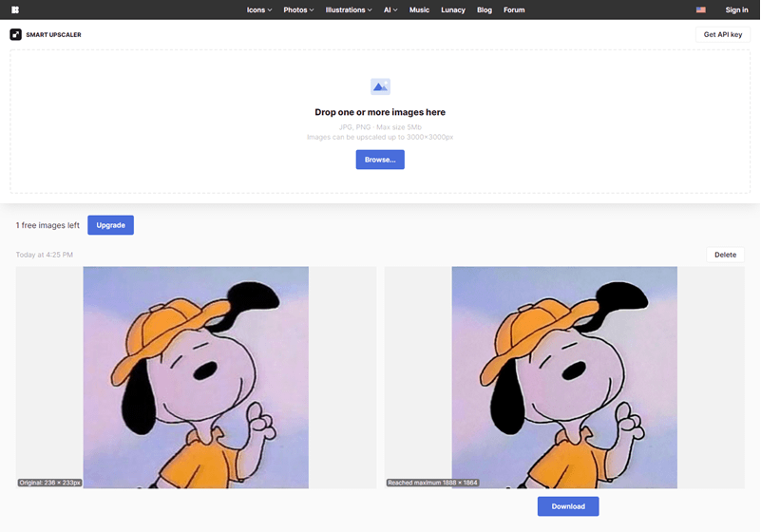The height and width of the screenshot is (532, 761).
Task: Download the upscaled image
Action: click(x=568, y=506)
